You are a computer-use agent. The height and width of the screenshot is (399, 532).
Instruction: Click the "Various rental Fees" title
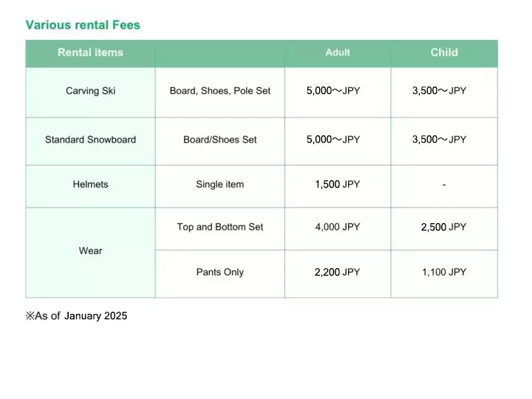point(83,24)
